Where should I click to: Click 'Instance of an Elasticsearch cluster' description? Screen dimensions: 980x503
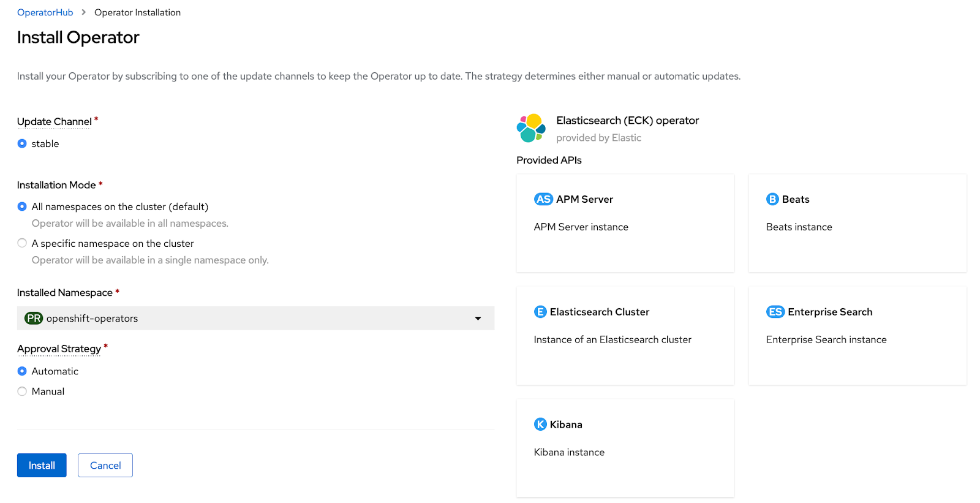612,339
